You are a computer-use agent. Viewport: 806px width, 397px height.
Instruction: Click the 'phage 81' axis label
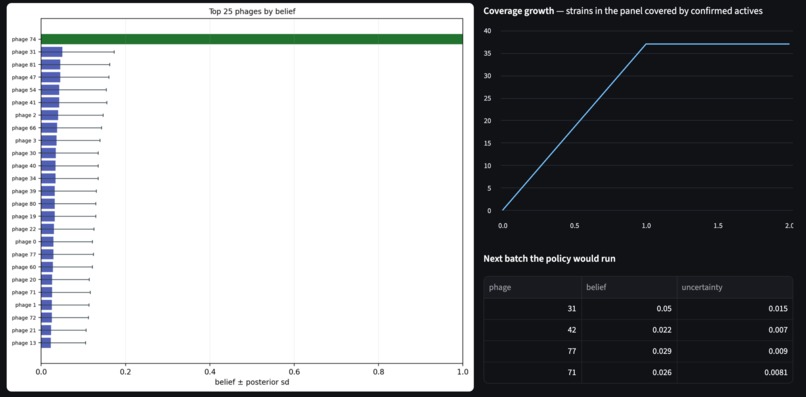24,65
